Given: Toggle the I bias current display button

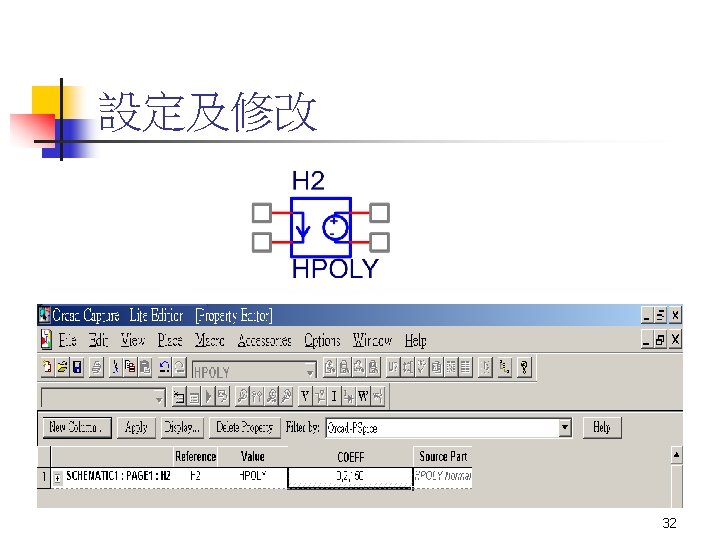Looking at the screenshot, I should pos(334,396).
